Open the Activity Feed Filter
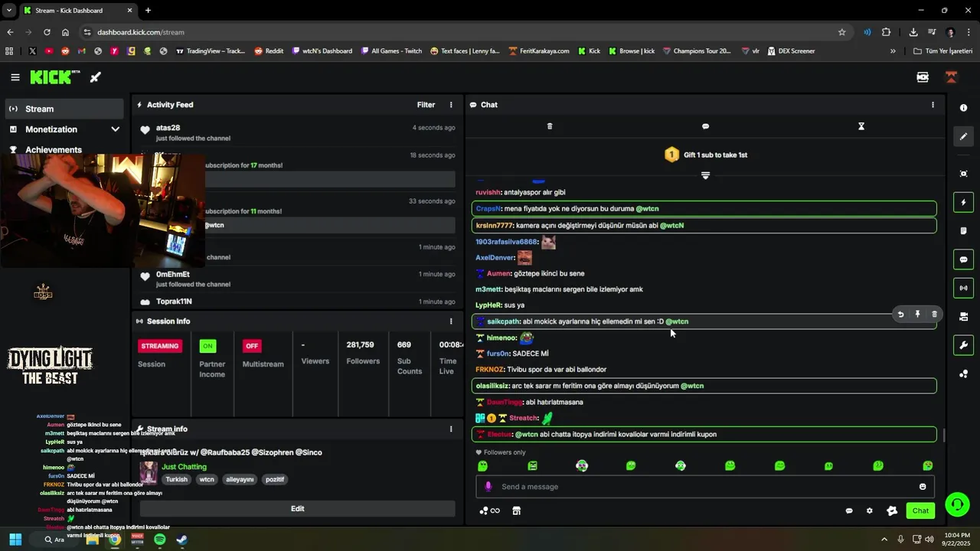The image size is (980, 551). [426, 105]
